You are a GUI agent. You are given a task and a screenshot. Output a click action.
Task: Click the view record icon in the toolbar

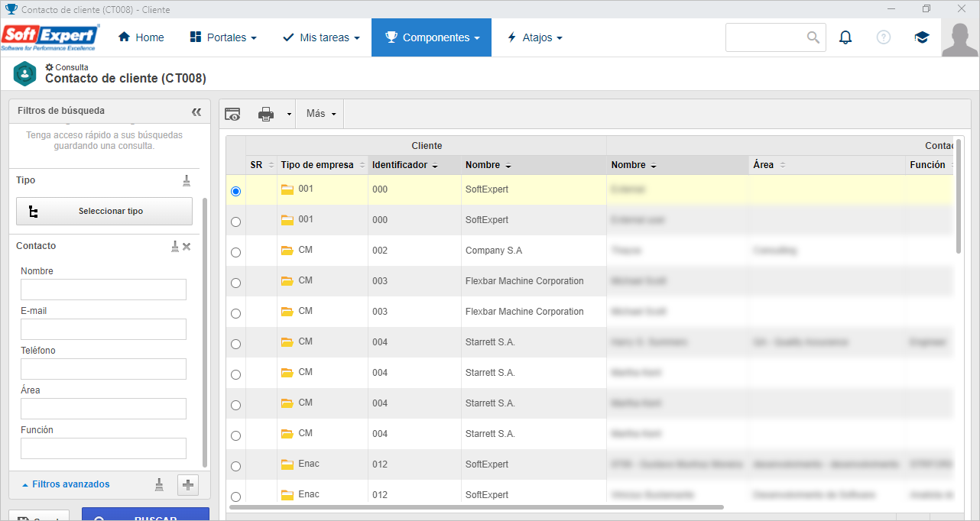tap(232, 114)
